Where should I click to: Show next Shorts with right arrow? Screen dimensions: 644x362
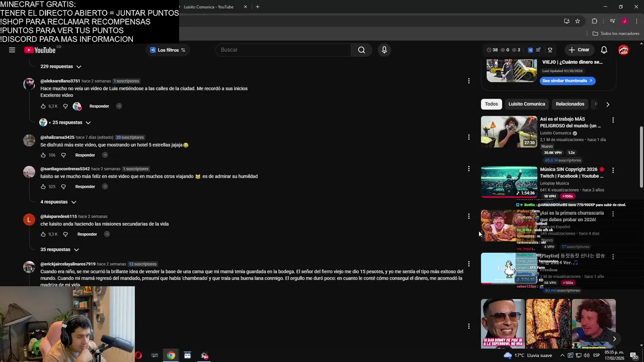(x=614, y=339)
